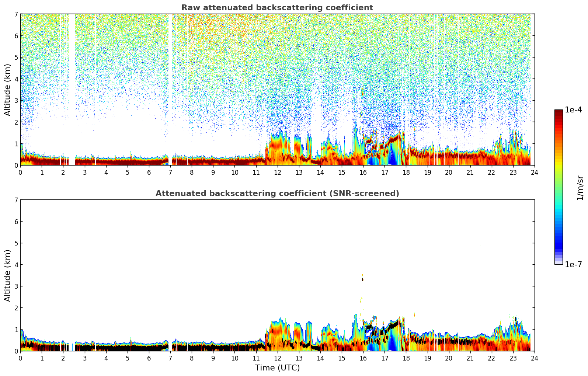The image size is (588, 376).
Task: Click hour 6 time tick under the raw plot
Action: [149, 172]
